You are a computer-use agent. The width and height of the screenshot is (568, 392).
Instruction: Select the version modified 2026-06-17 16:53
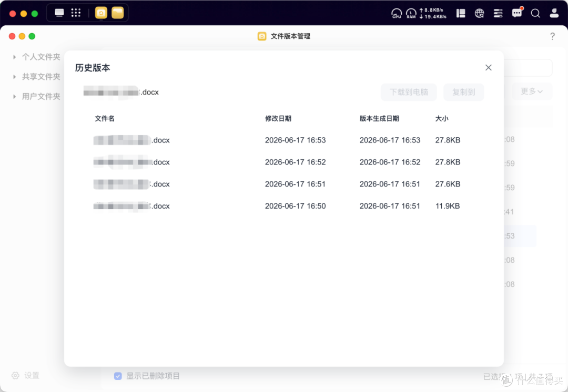(x=283, y=140)
